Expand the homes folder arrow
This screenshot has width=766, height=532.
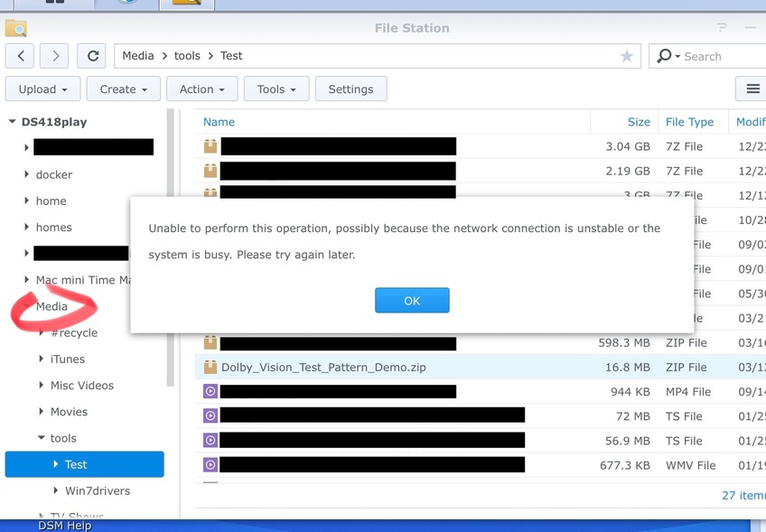[x=26, y=227]
